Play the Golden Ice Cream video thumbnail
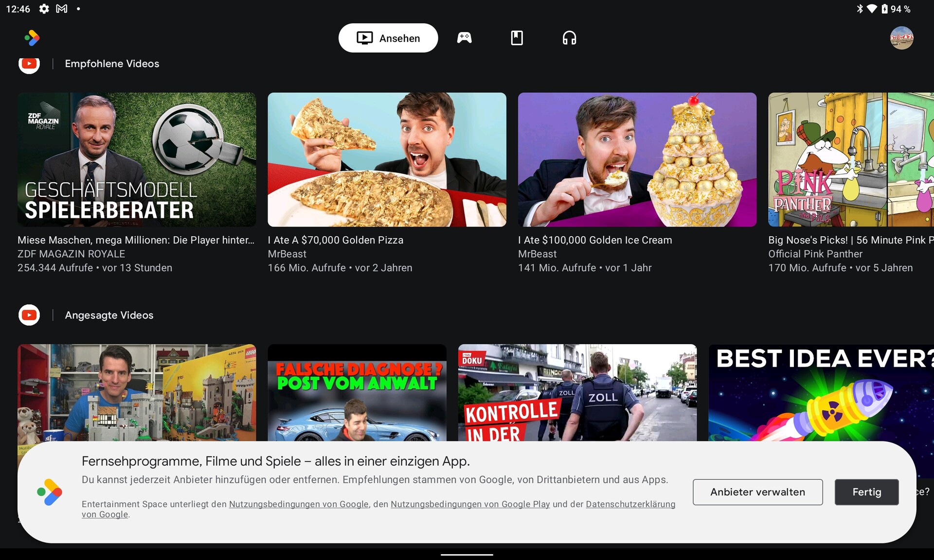Image resolution: width=934 pixels, height=560 pixels. (637, 159)
